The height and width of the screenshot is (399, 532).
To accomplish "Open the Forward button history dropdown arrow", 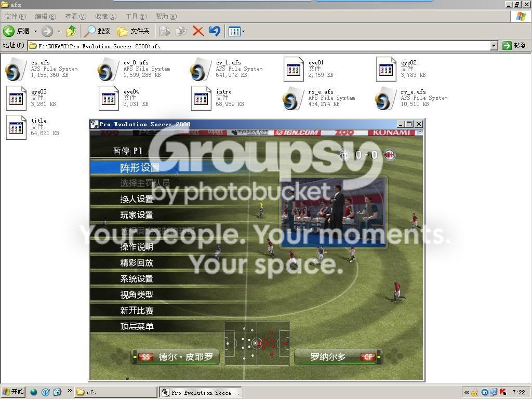I will coord(59,31).
